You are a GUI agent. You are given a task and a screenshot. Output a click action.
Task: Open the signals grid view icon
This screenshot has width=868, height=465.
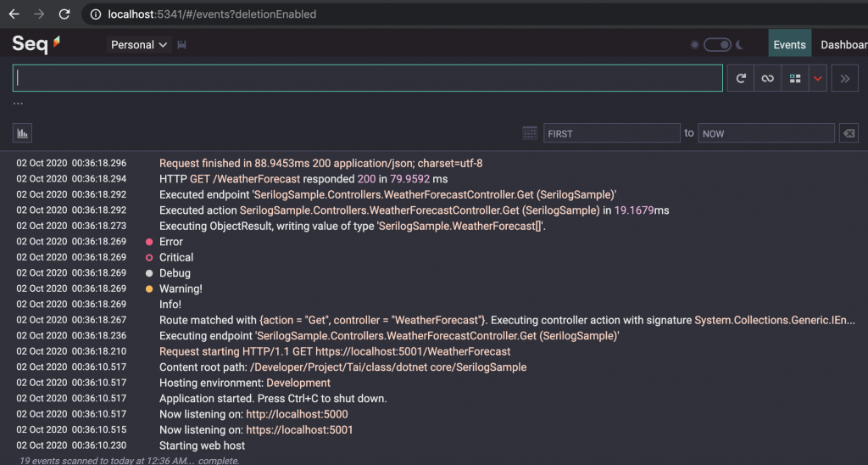point(794,78)
